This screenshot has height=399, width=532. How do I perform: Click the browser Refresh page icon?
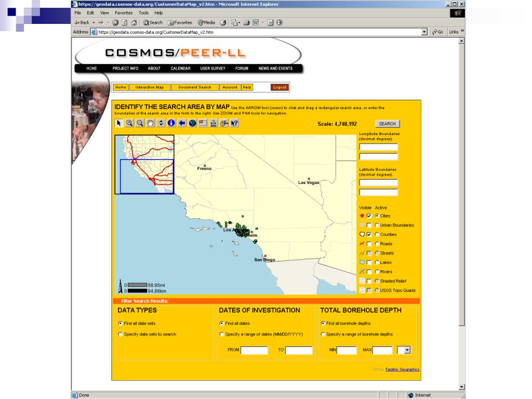click(x=125, y=22)
